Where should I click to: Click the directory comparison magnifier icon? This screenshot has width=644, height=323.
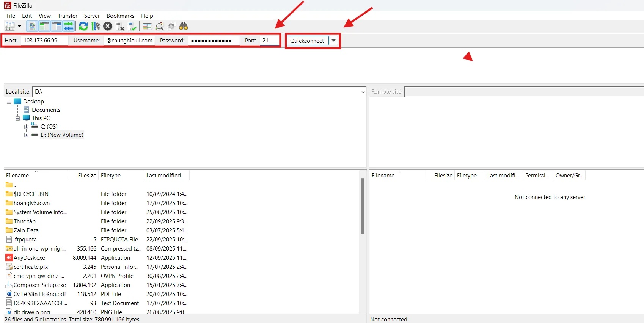pyautogui.click(x=160, y=26)
